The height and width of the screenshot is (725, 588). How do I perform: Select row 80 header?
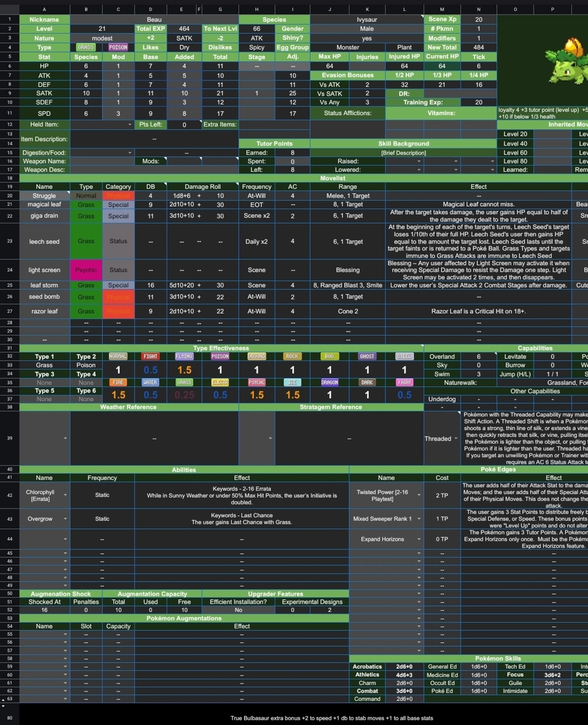(10, 718)
